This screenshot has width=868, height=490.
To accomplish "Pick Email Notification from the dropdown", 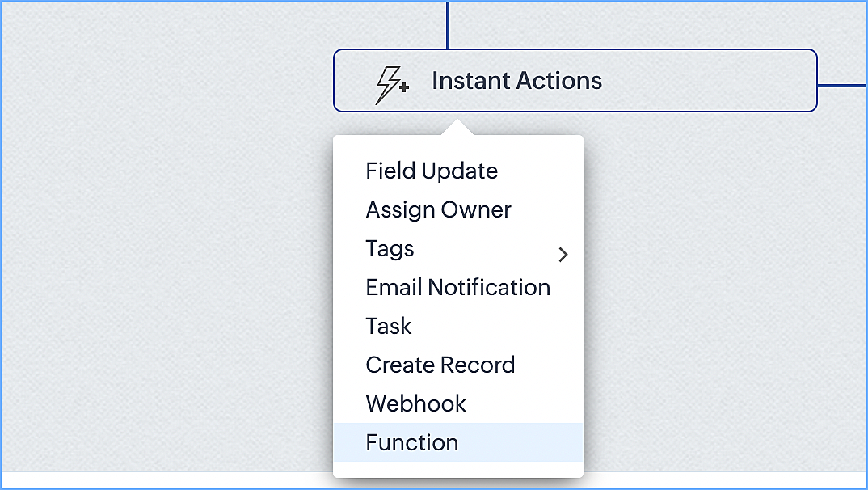I will pos(457,288).
